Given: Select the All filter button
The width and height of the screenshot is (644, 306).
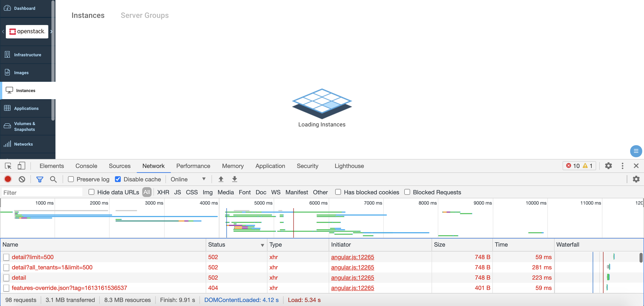Looking at the screenshot, I should 147,192.
